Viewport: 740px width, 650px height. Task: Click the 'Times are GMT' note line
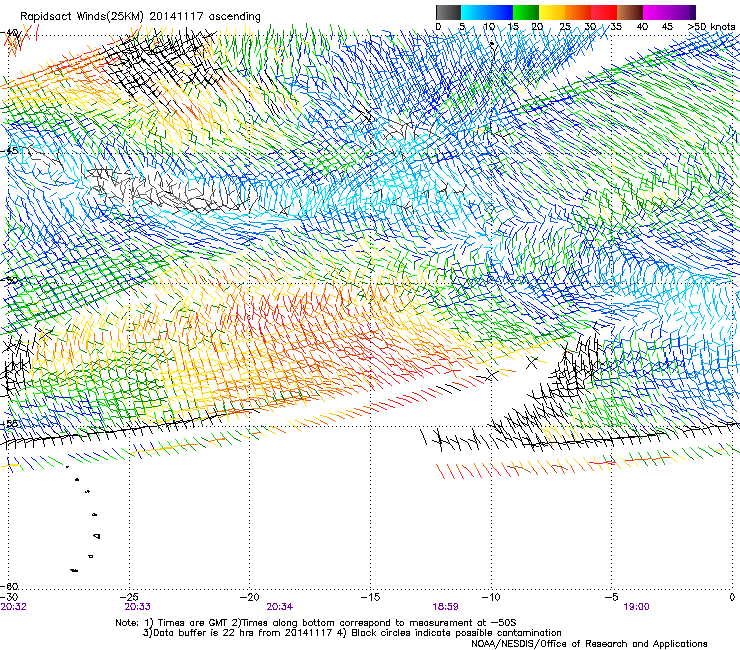(315, 623)
